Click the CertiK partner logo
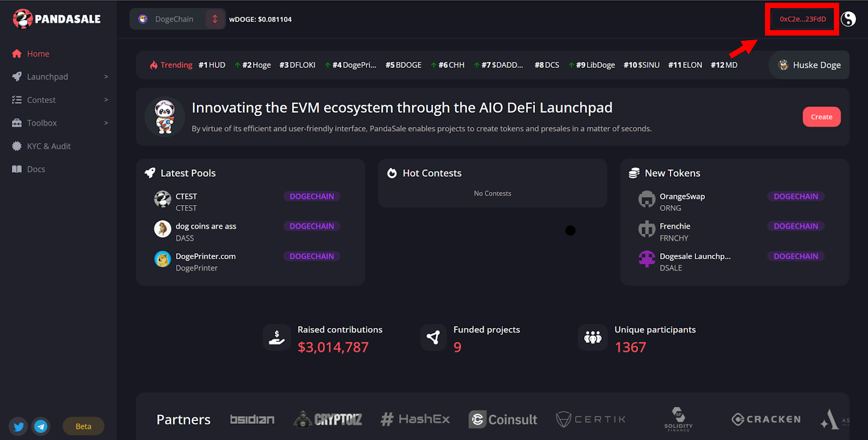 pos(591,419)
